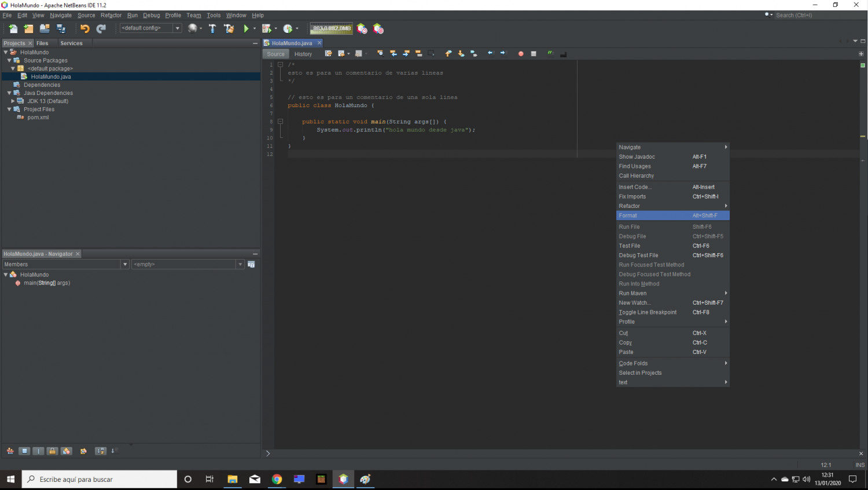Toggle Show Fields filter in Navigator

(24, 451)
